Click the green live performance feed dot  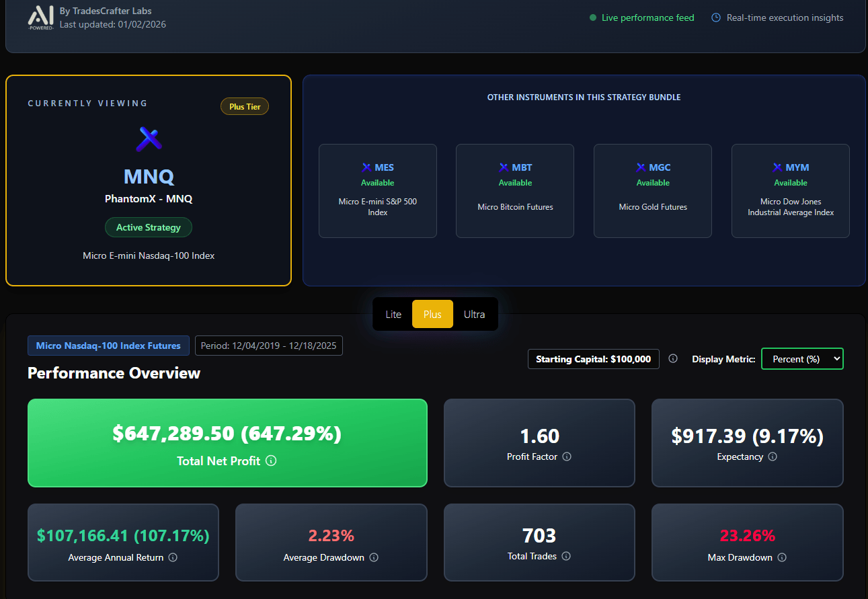[x=593, y=18]
